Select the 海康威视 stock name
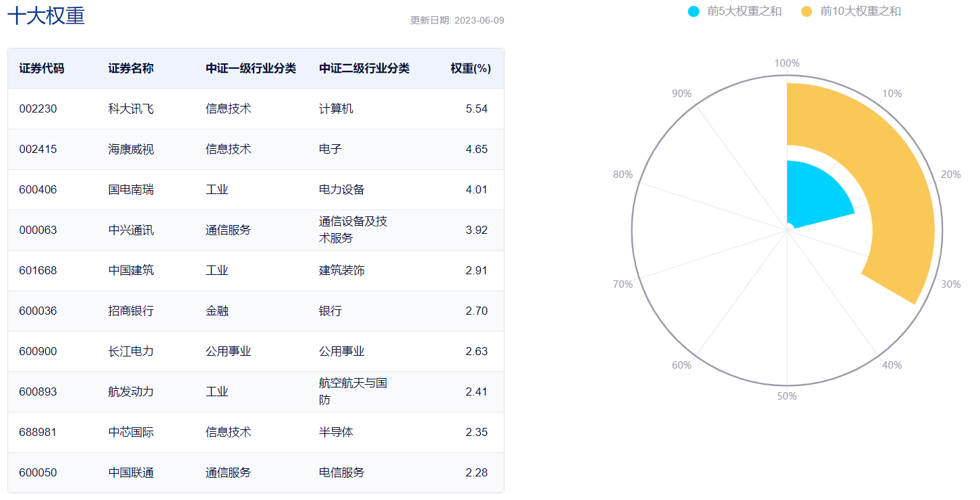The height and width of the screenshot is (500, 980). click(131, 150)
